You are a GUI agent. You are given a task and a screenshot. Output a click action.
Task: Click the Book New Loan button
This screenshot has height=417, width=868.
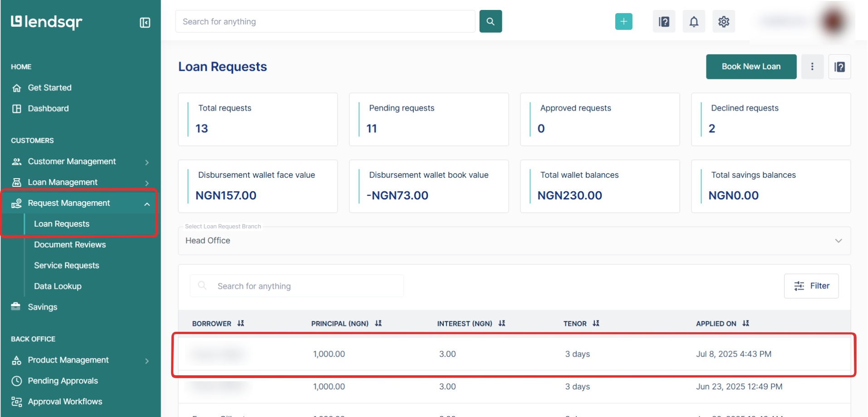[x=751, y=67]
